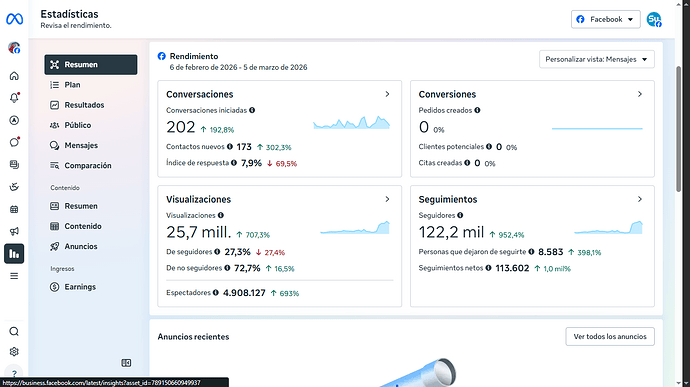This screenshot has width=690, height=387.
Task: Open the page profile picture in sidebar
Action: tap(14, 48)
